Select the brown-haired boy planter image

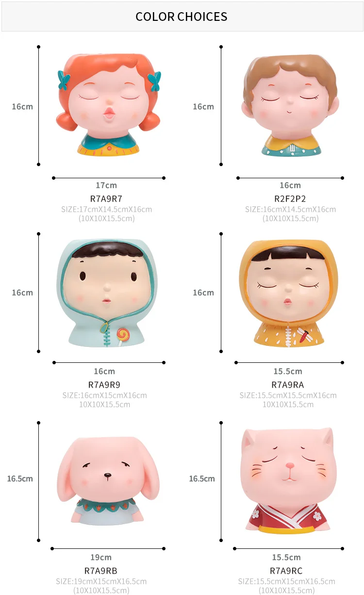point(290,105)
